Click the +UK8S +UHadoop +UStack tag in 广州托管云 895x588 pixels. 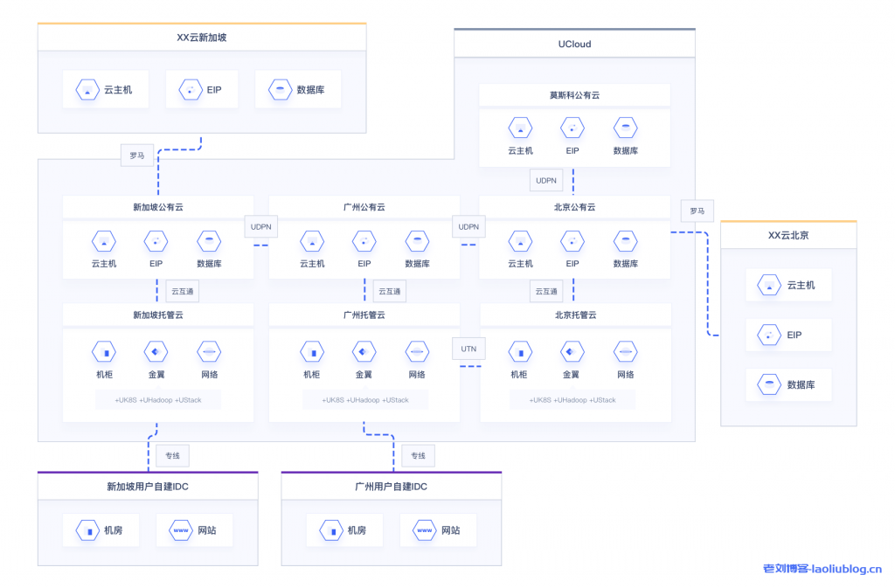tap(365, 400)
